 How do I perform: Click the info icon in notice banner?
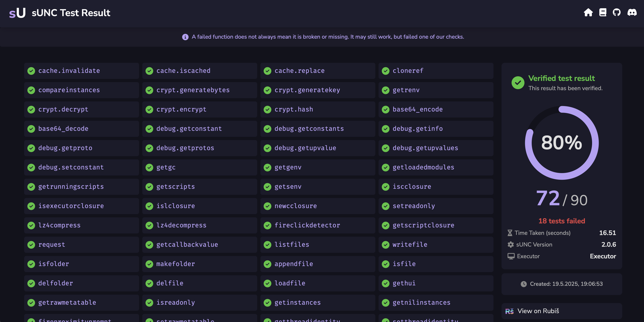185,37
